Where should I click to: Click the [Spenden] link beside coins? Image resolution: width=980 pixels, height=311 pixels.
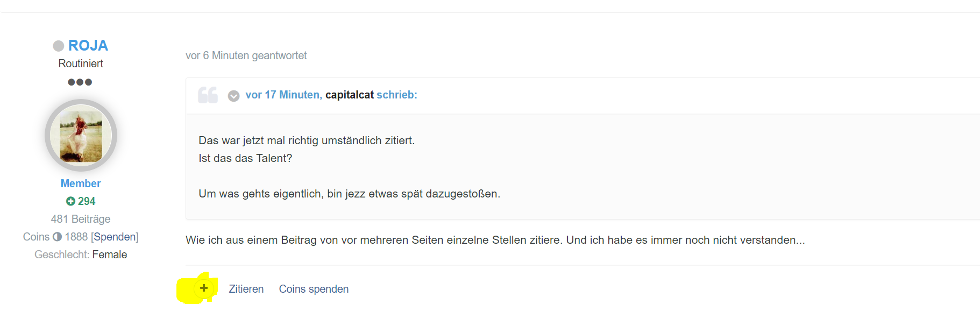[x=115, y=237]
